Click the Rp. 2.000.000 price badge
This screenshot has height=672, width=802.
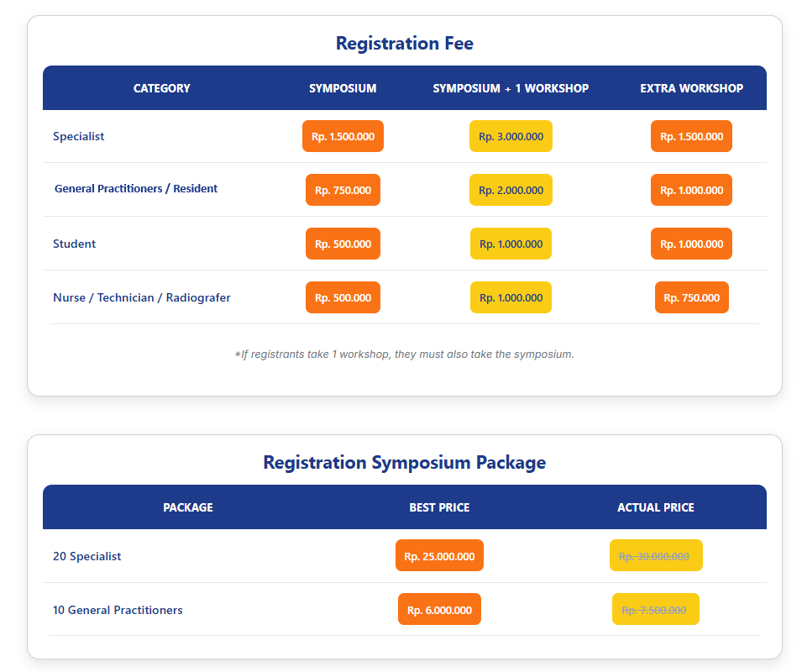(511, 190)
